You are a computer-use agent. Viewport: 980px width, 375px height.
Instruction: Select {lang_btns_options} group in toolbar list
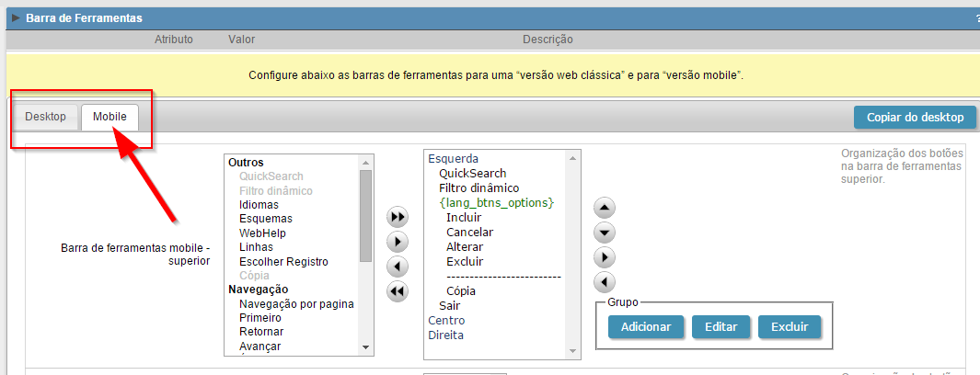(x=497, y=202)
